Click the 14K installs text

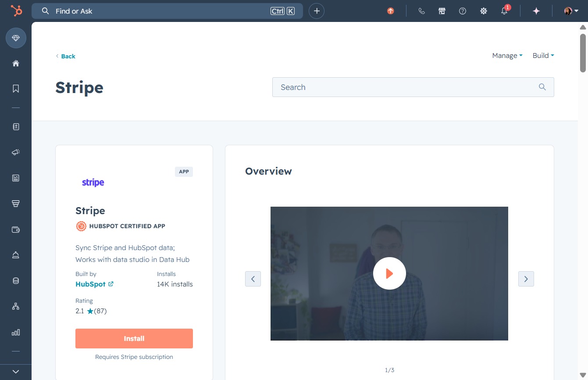pos(175,284)
